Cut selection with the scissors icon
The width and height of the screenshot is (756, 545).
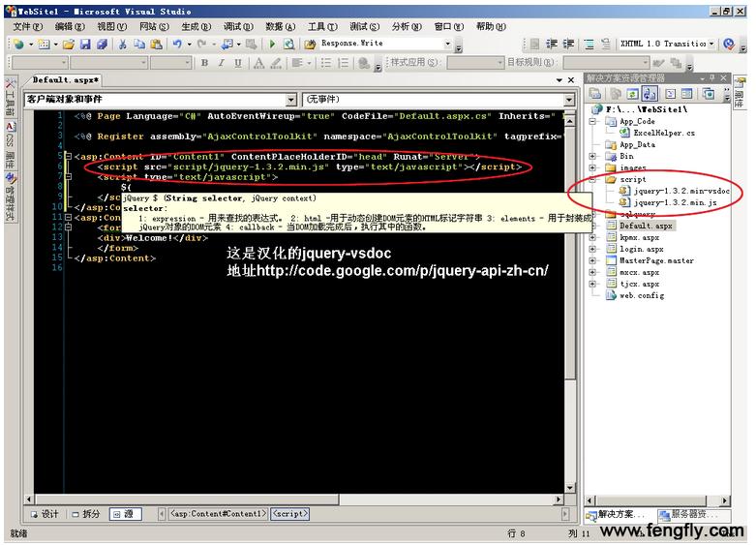[x=123, y=45]
